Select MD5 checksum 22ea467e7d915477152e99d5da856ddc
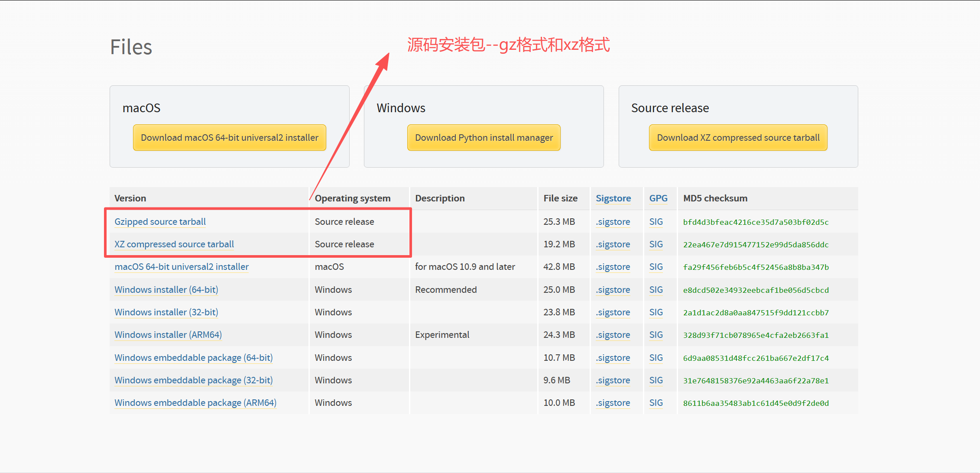The height and width of the screenshot is (473, 980). click(756, 245)
